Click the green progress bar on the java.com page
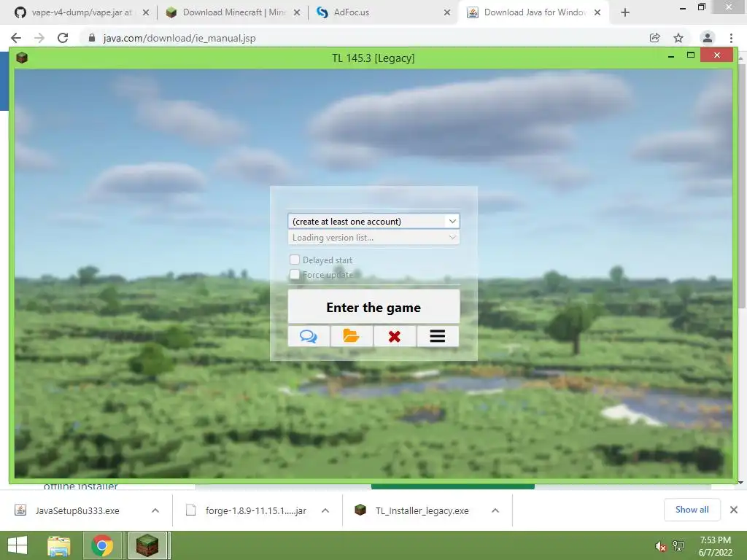 452,486
